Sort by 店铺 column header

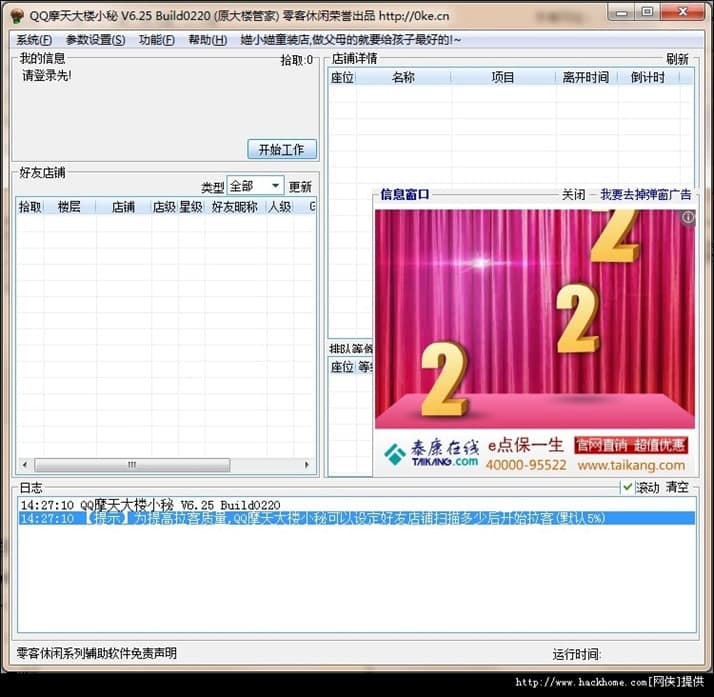tap(123, 207)
